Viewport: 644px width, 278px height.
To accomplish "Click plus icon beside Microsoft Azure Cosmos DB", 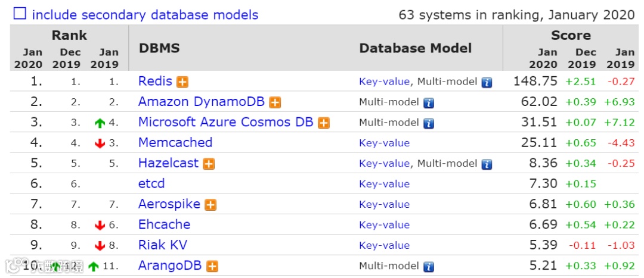I will pos(323,123).
